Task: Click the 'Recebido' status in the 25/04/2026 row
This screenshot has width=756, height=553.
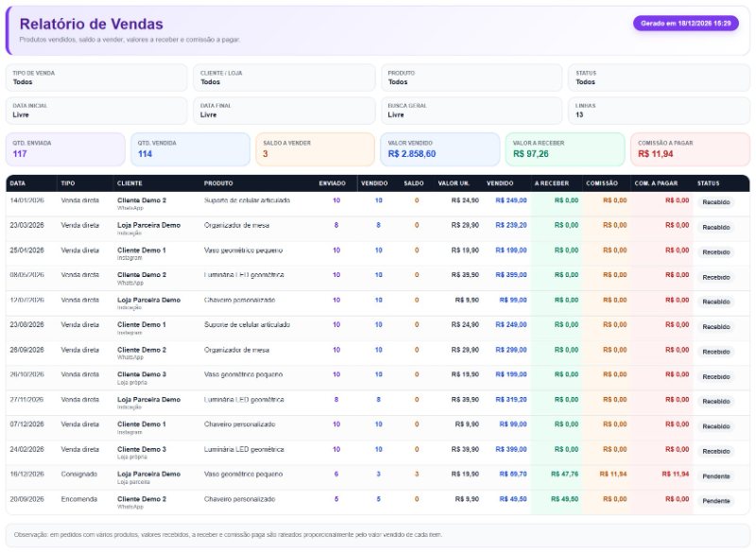Action: point(716,252)
